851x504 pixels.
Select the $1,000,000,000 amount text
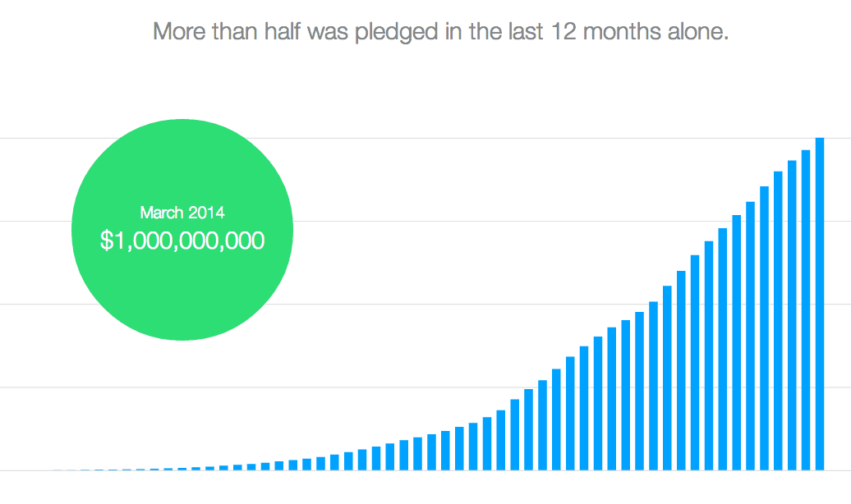182,241
